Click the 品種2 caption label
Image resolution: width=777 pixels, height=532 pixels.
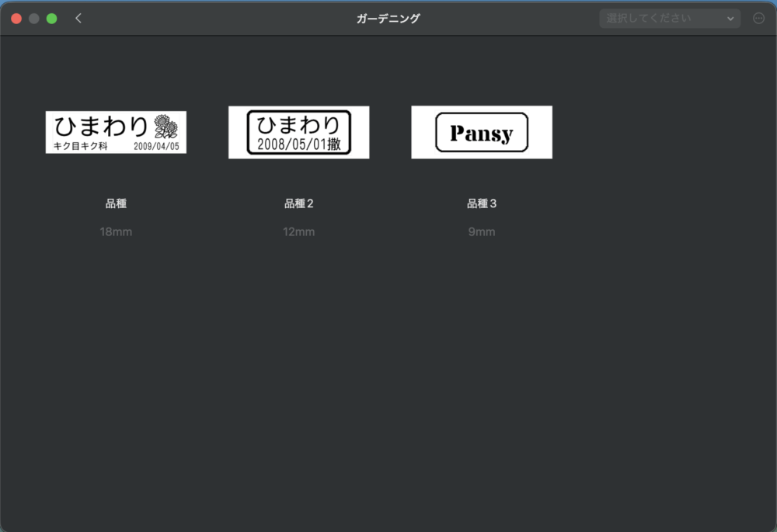(298, 203)
